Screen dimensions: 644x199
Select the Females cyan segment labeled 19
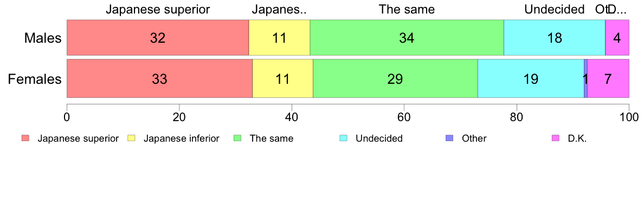(x=531, y=78)
